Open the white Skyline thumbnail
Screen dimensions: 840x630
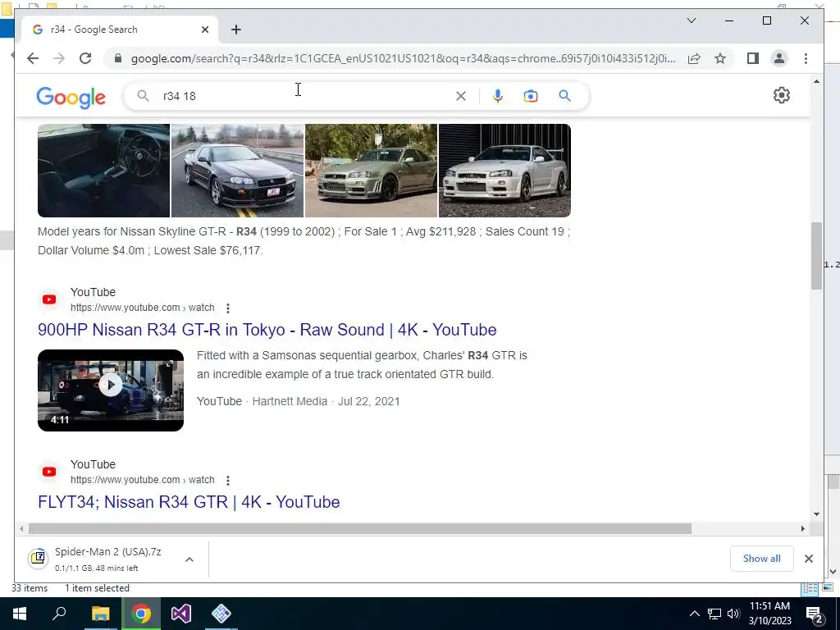click(x=504, y=171)
